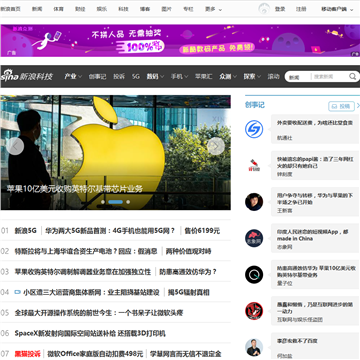Open the made in China article by 志象网
Viewport: 360px width, 360px height.
312,235
